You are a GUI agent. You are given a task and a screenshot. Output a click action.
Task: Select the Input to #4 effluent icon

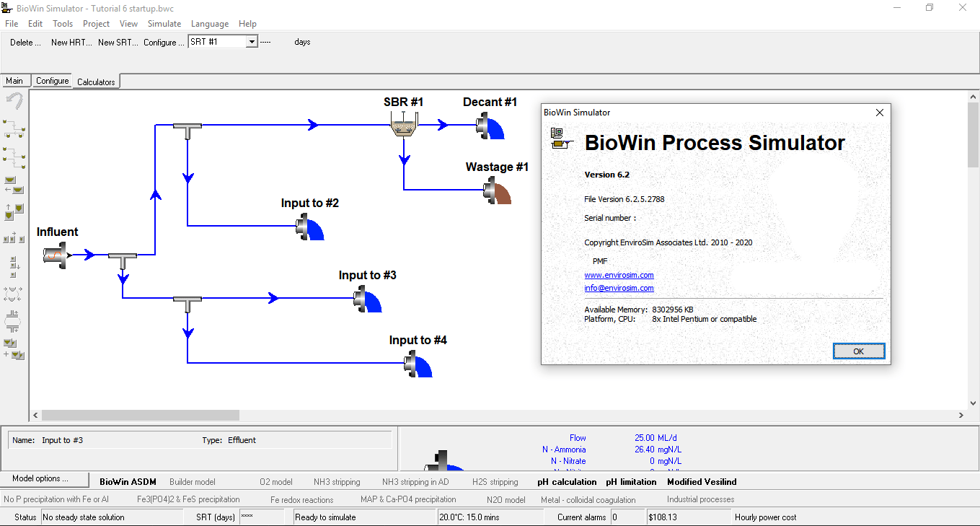pos(418,364)
